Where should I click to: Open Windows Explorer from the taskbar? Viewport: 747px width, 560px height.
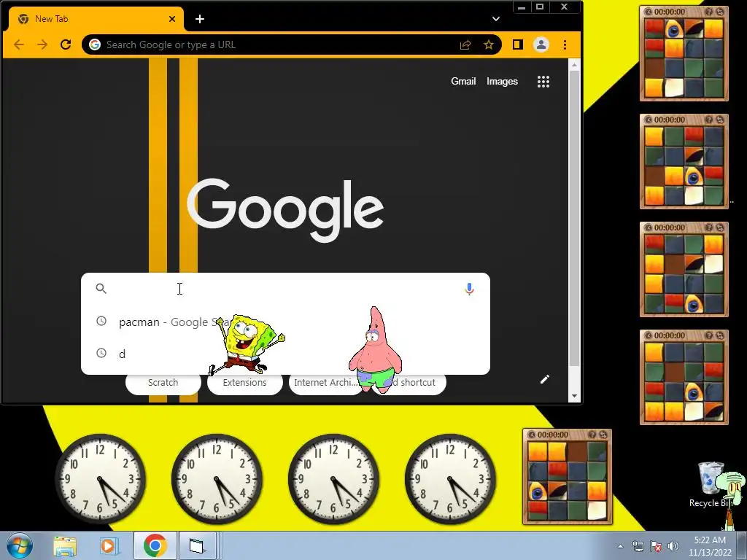coord(65,546)
